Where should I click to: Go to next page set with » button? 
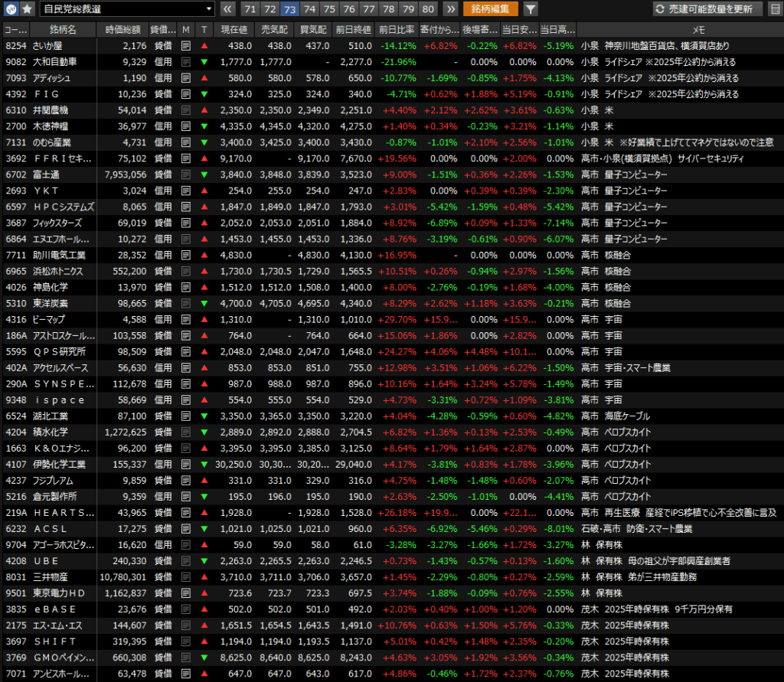451,9
